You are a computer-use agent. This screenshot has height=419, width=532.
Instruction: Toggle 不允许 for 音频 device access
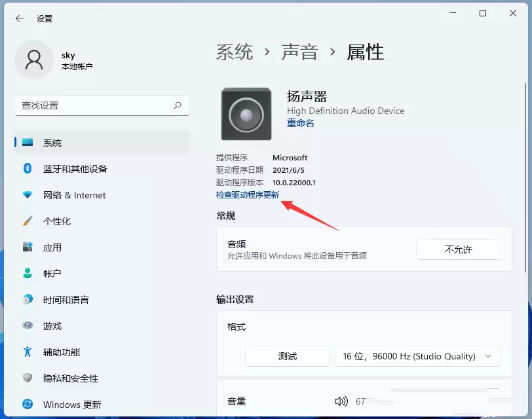pos(459,249)
